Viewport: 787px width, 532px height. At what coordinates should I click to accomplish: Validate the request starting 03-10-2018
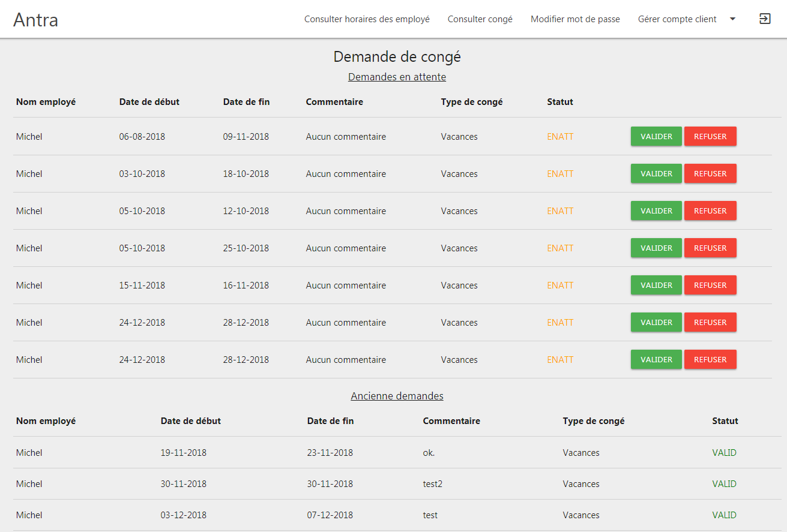coord(656,173)
